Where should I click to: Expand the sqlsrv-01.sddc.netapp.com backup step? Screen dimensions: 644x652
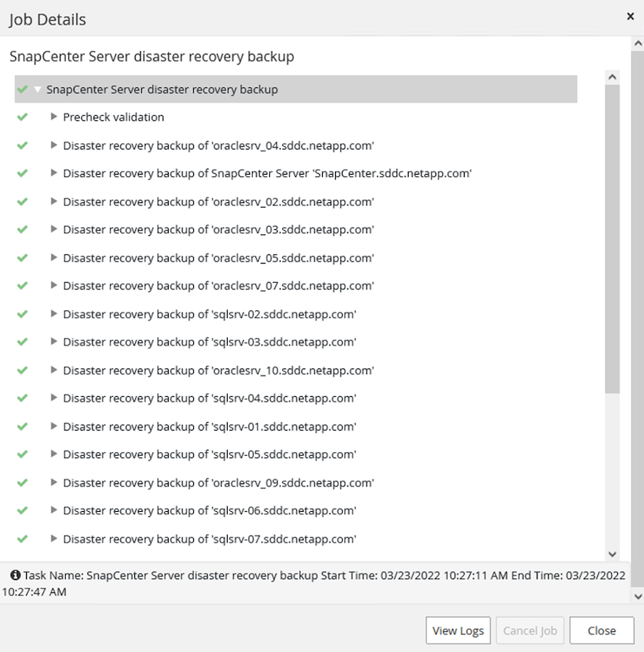(54, 426)
